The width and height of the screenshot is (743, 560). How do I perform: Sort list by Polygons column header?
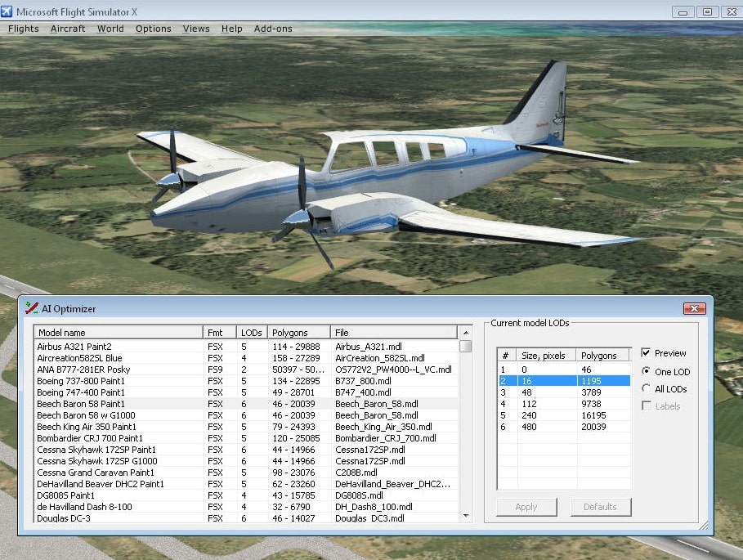click(298, 333)
